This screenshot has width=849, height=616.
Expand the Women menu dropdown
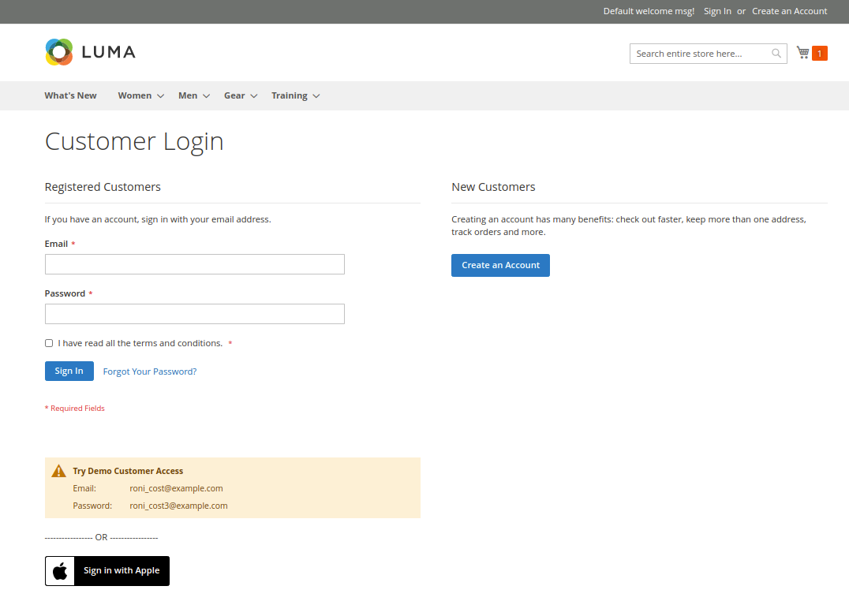click(x=135, y=95)
